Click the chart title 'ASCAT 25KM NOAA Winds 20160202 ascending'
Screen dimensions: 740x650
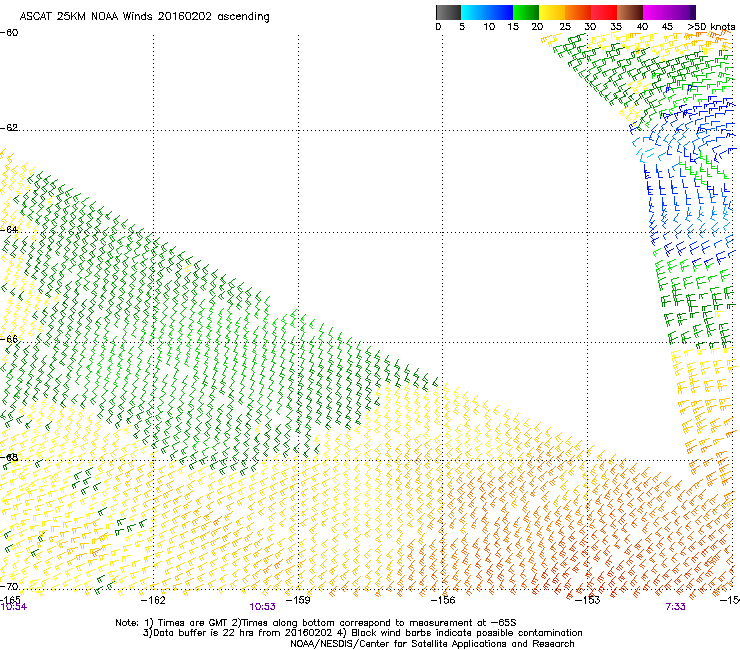tap(144, 17)
